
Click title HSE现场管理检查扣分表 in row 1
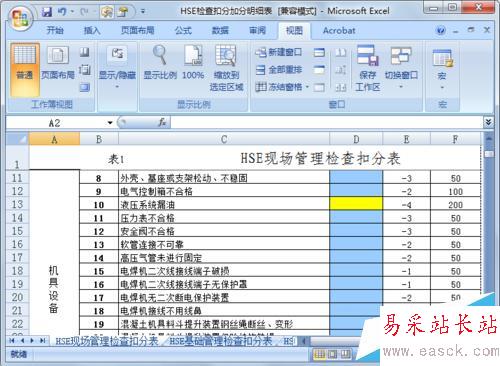coord(320,158)
